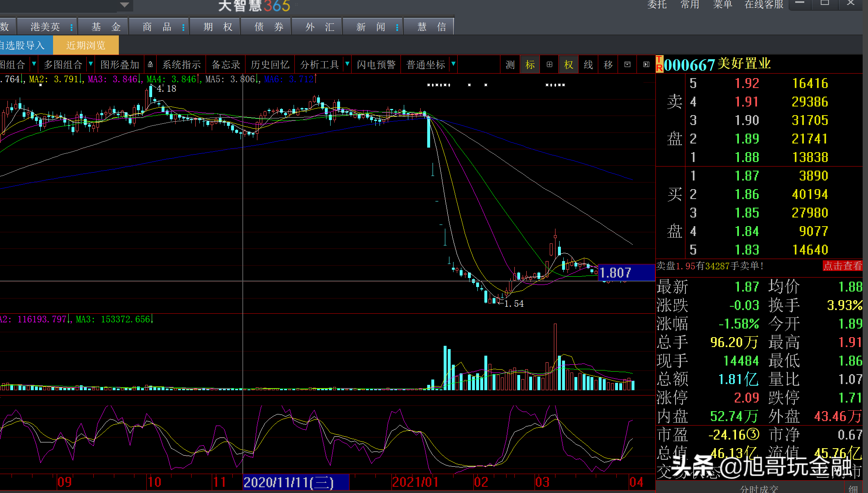The height and width of the screenshot is (493, 868).
Task: Click the 图形叠加 button
Action: (x=120, y=65)
